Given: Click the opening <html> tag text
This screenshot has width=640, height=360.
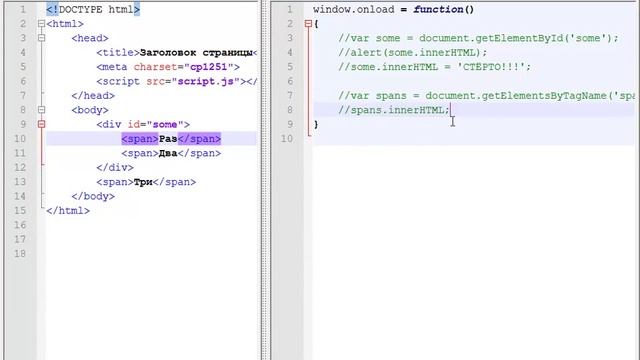Looking at the screenshot, I should (65, 24).
